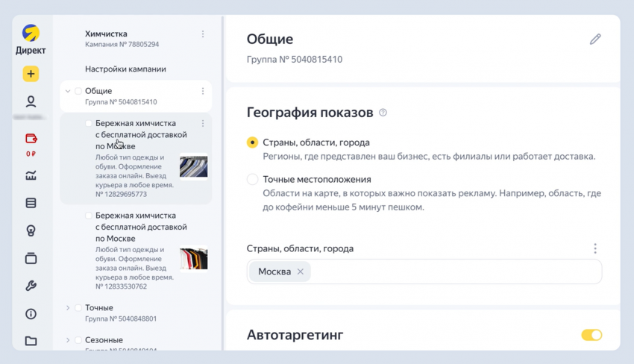Image resolution: width=634 pixels, height=364 pixels.
Task: Click the yellow plus create button
Action: coord(31,74)
